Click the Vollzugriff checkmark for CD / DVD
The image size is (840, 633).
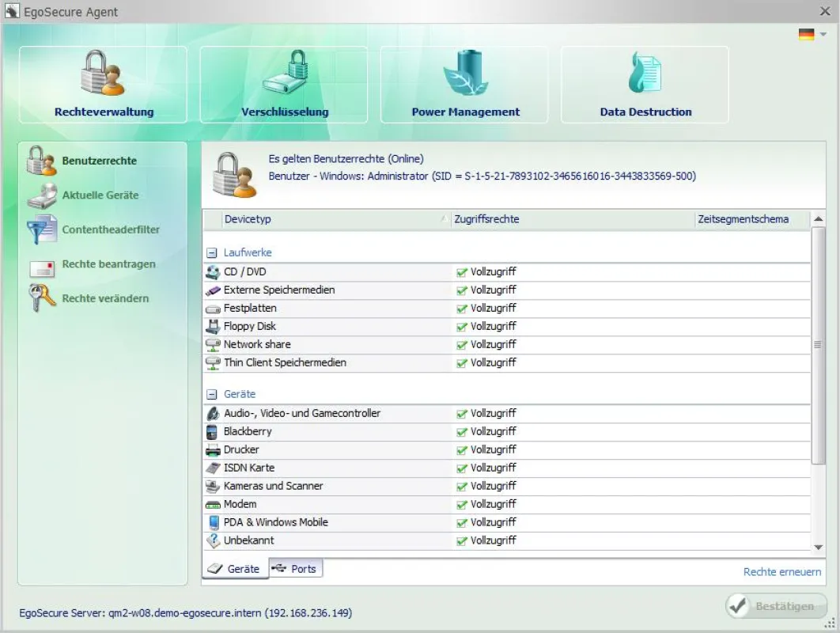pos(462,272)
